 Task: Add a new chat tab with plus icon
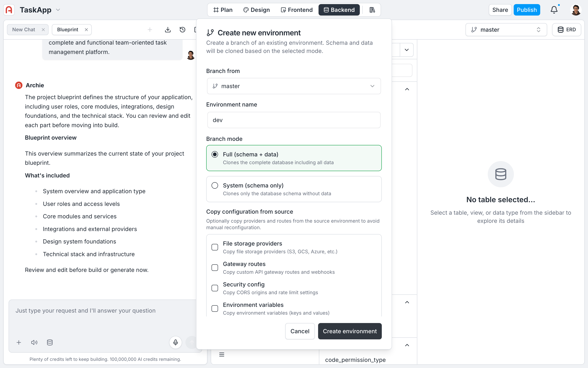coord(150,30)
